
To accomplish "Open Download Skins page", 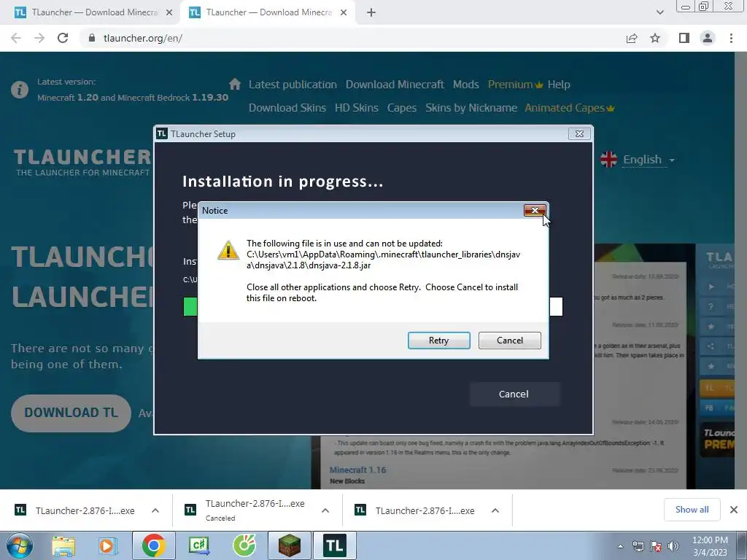I will [287, 108].
